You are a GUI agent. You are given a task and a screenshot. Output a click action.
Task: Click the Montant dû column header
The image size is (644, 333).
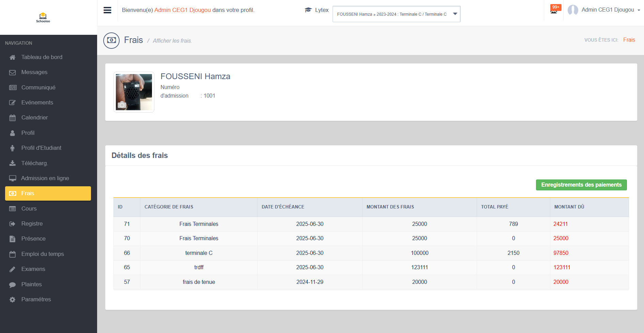569,207
